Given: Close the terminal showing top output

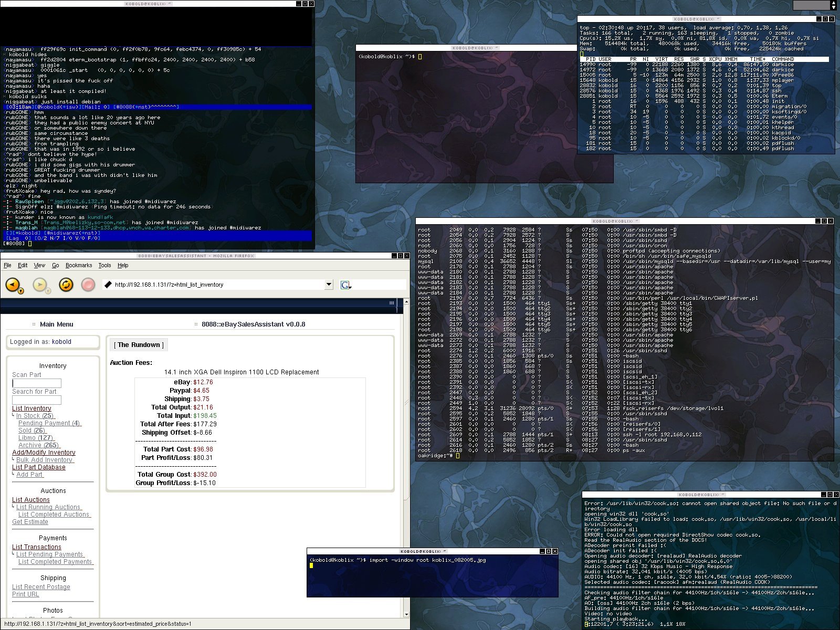Looking at the screenshot, I should click(x=832, y=19).
